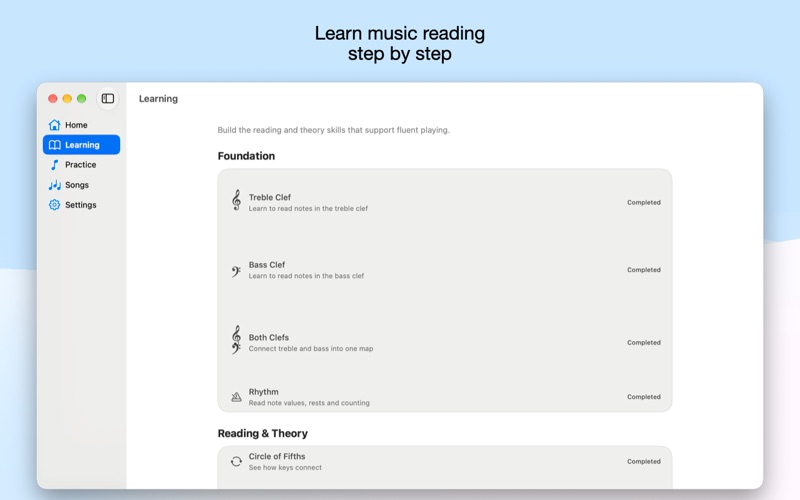Click Completed status of Rhythm
The height and width of the screenshot is (500, 800).
click(x=644, y=397)
